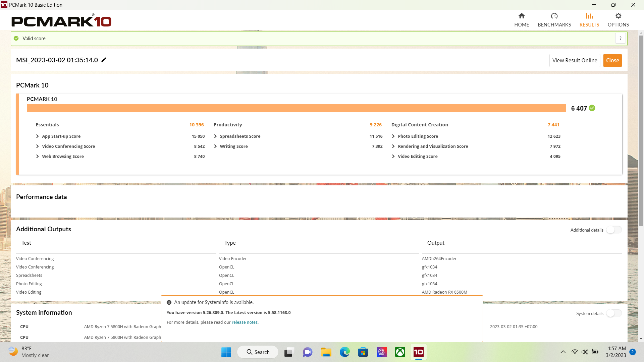
Task: Click the Type column header
Action: tap(230, 243)
